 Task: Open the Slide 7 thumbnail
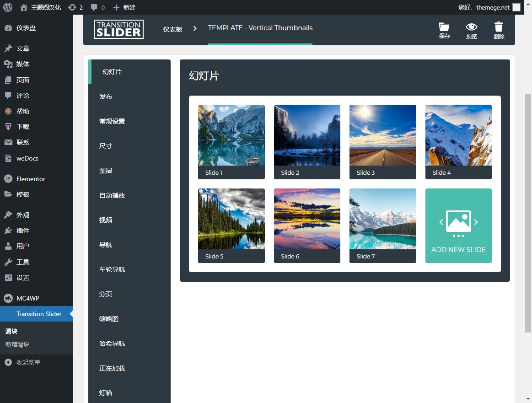point(383,226)
